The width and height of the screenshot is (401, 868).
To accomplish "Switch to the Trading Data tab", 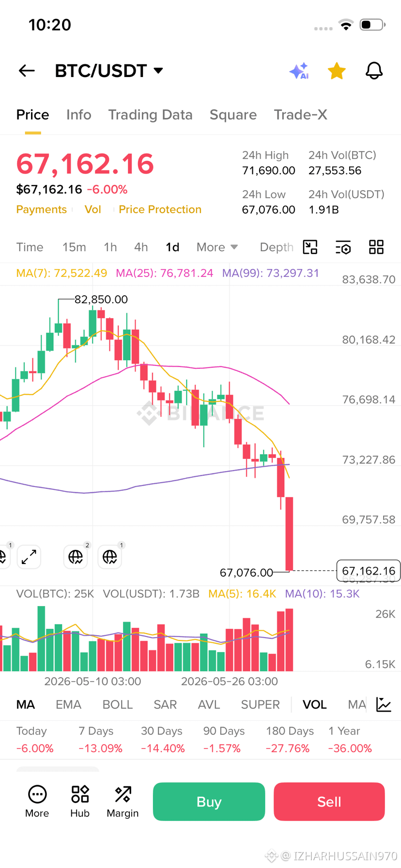I will (150, 115).
